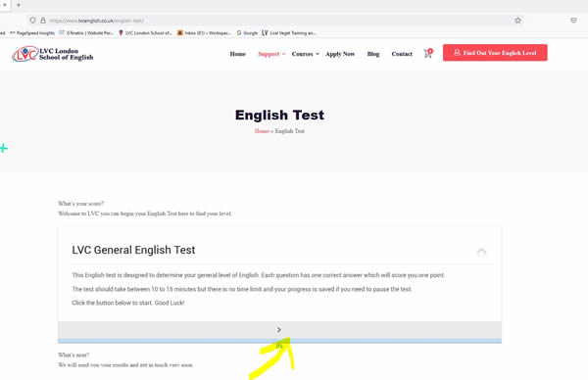Open the LVC London School bookmark
This screenshot has height=380, width=588.
(x=145, y=33)
